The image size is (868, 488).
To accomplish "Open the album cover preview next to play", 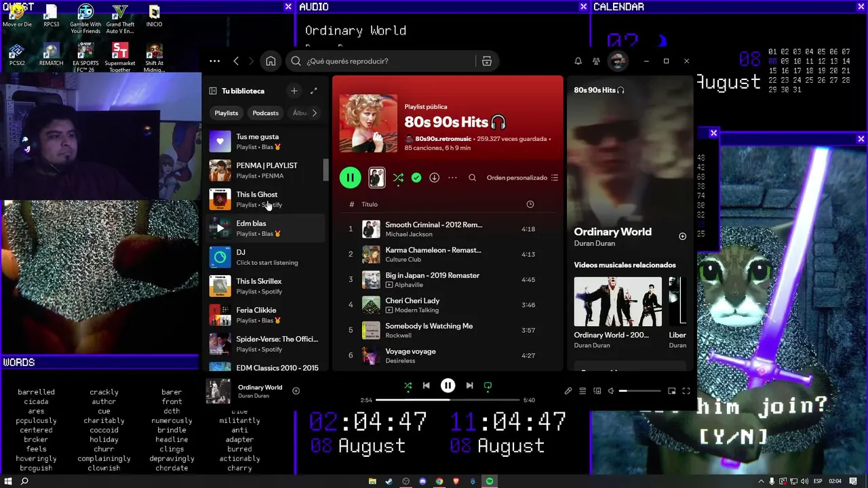I will (x=376, y=178).
